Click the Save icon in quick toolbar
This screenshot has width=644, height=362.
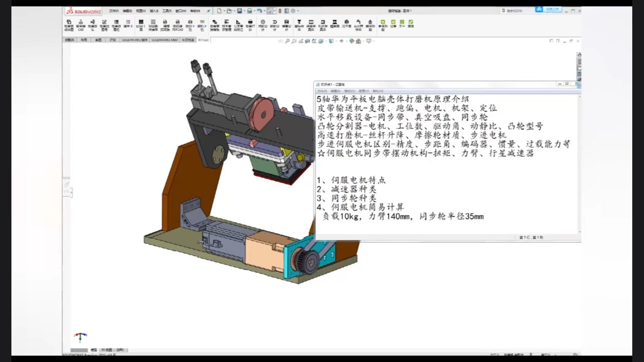click(x=239, y=11)
